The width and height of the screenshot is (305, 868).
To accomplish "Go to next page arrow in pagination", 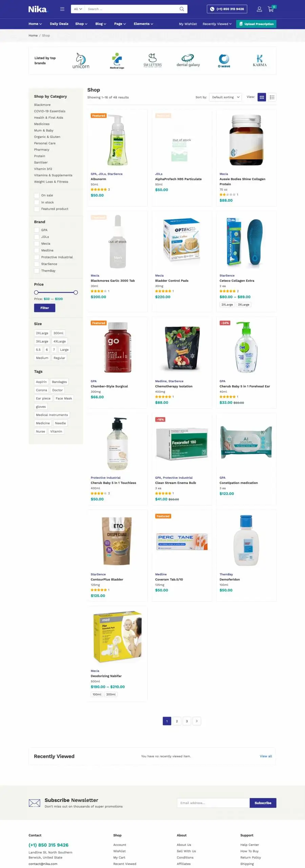I will pyautogui.click(x=197, y=721).
